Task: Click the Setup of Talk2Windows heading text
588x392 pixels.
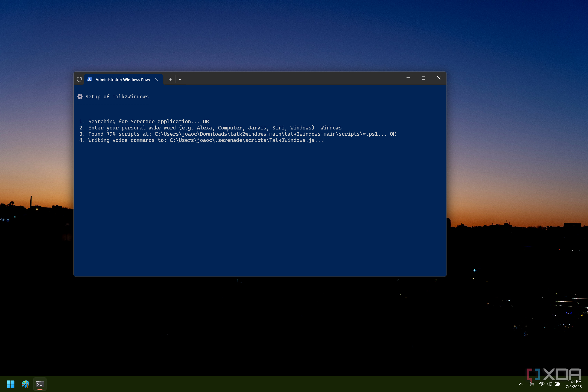Action: (x=117, y=96)
